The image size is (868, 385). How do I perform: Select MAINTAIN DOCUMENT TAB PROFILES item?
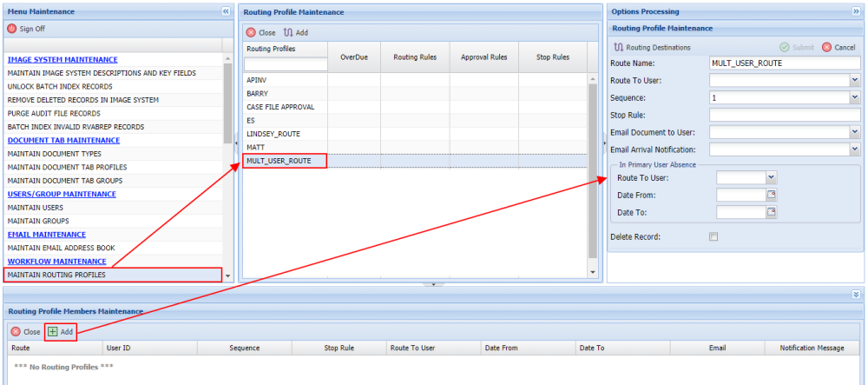(113, 167)
